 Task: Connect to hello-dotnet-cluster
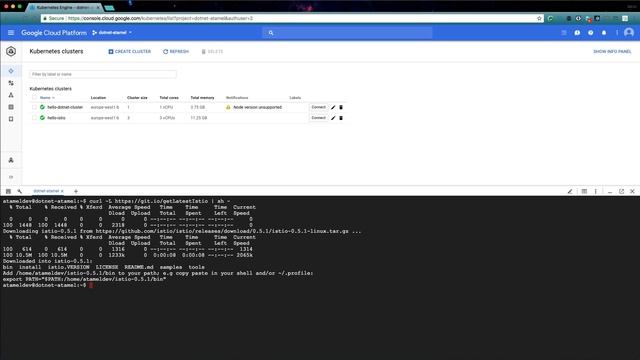[318, 107]
